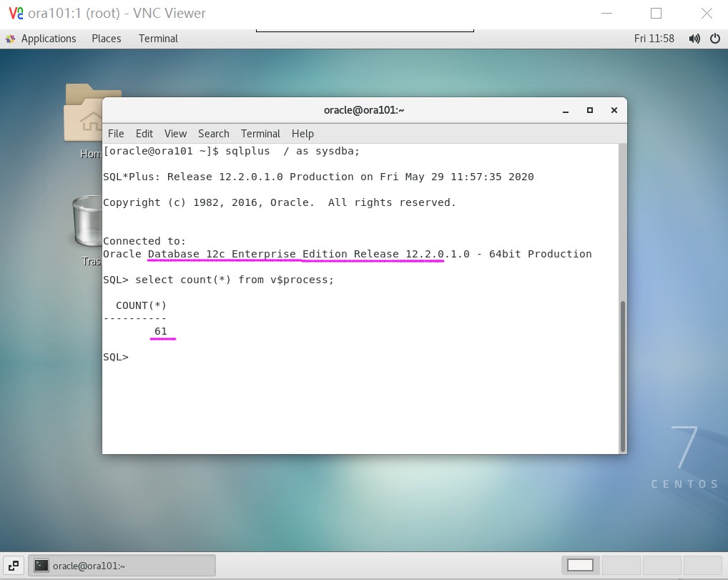Click the terminal icon inside the taskbar entry
Image resolution: width=728 pixels, height=580 pixels.
point(41,565)
